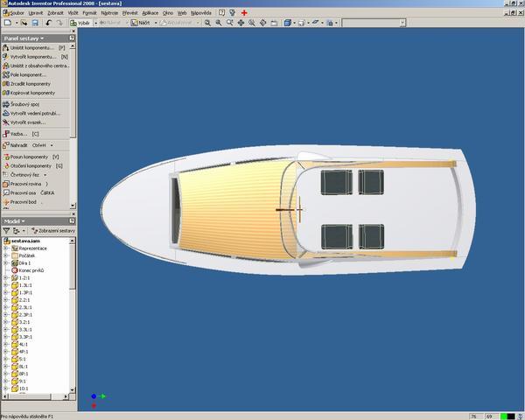Choose Kopírovat komponenty tool
The image size is (525, 420).
[x=32, y=93]
